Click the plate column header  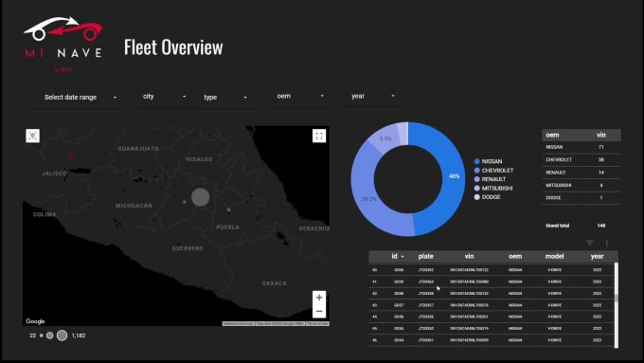point(426,256)
